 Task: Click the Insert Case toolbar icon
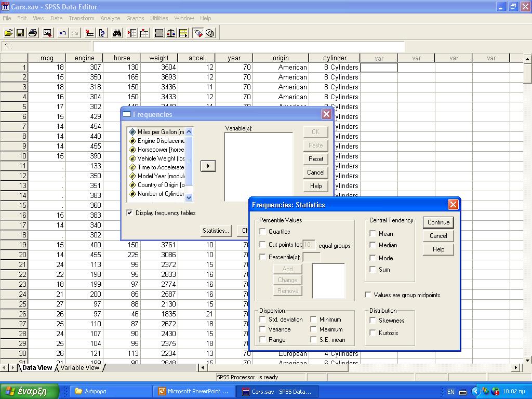pos(132,33)
